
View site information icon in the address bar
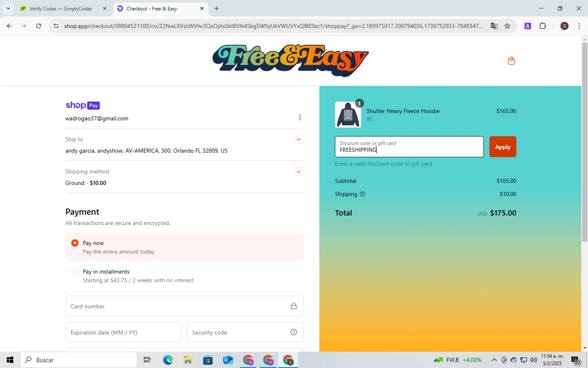(x=56, y=26)
